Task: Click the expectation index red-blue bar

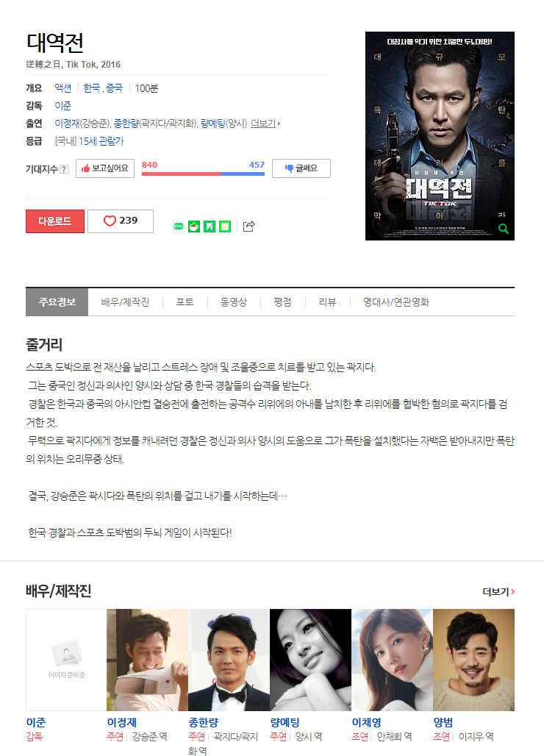Action: [x=203, y=174]
